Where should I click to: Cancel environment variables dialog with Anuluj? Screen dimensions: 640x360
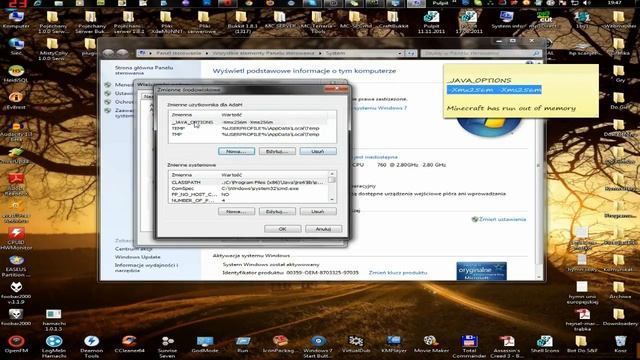coord(324,229)
